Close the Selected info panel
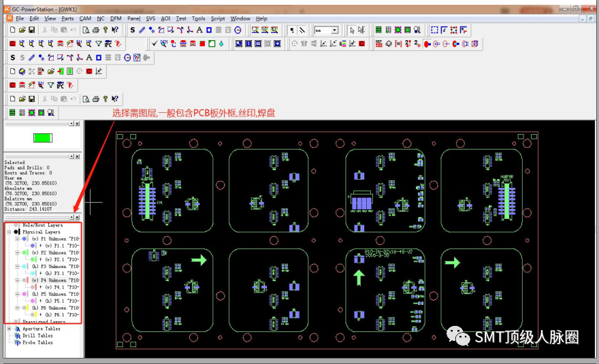This screenshot has height=364, width=599. (77, 156)
